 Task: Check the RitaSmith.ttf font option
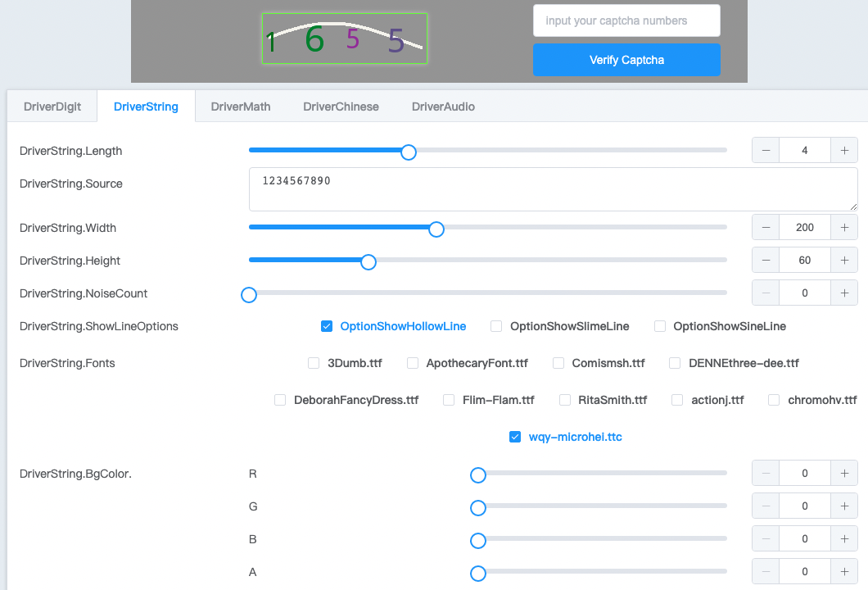[x=565, y=400]
